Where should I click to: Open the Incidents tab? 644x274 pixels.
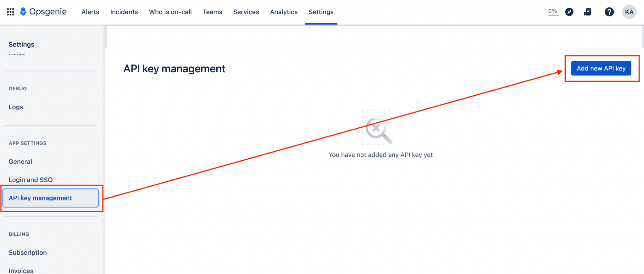(x=124, y=12)
